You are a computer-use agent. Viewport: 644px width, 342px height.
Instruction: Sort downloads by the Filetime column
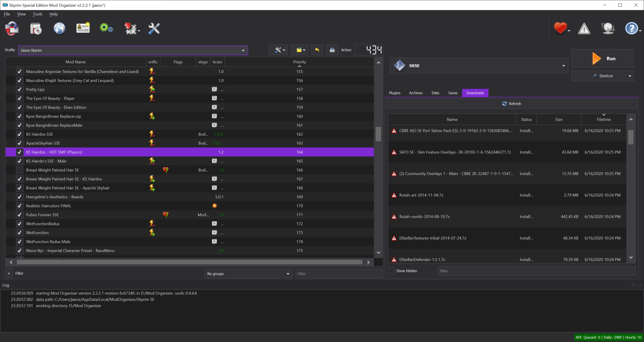pos(604,119)
